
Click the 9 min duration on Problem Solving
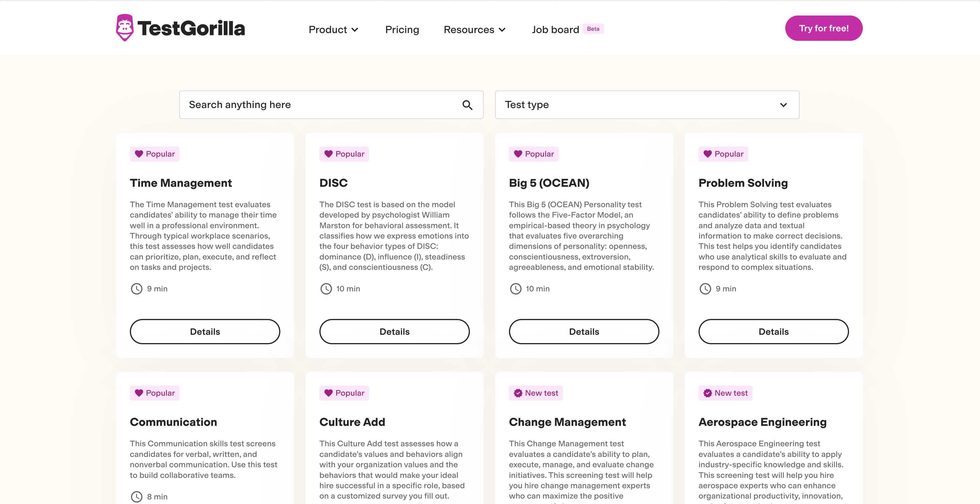pos(726,289)
